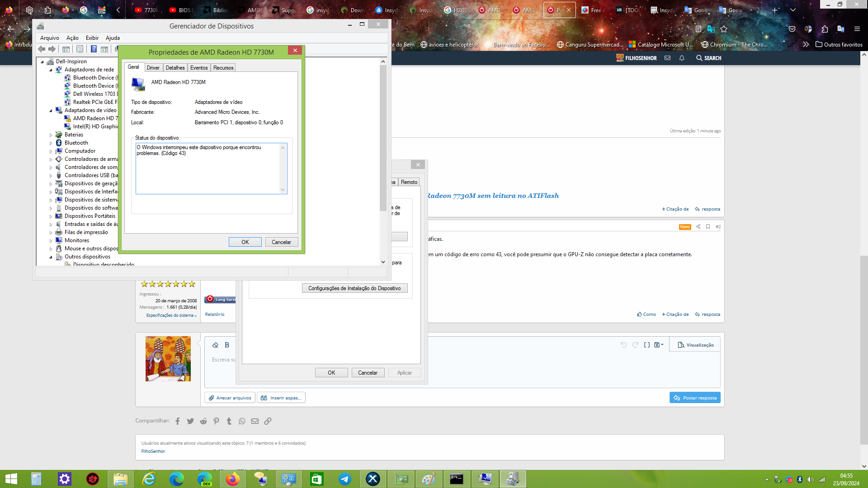
Task: Click OK in AMD Radeon properties dialog
Action: 245,242
